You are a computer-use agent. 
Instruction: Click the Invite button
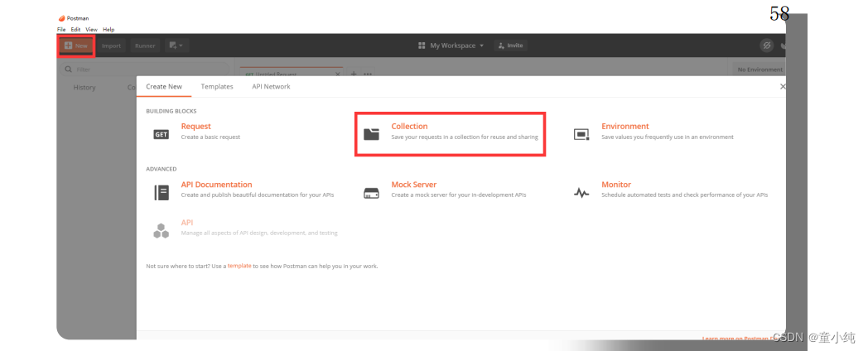tap(510, 46)
